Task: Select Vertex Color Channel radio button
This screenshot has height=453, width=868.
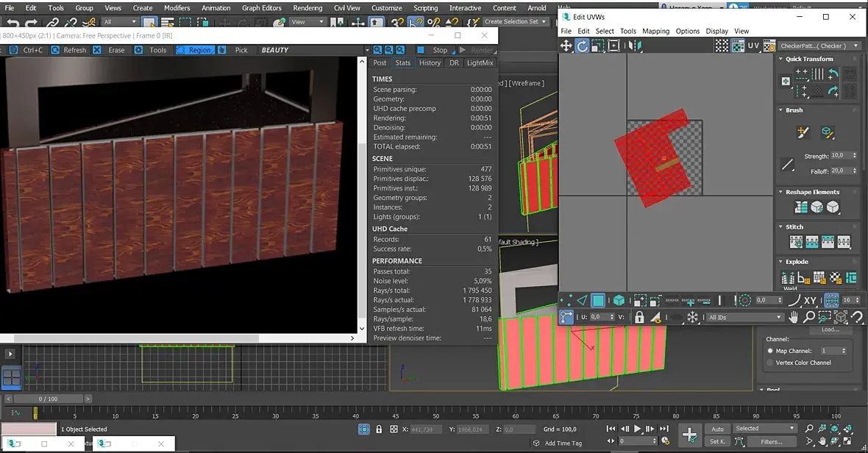Action: 770,363
